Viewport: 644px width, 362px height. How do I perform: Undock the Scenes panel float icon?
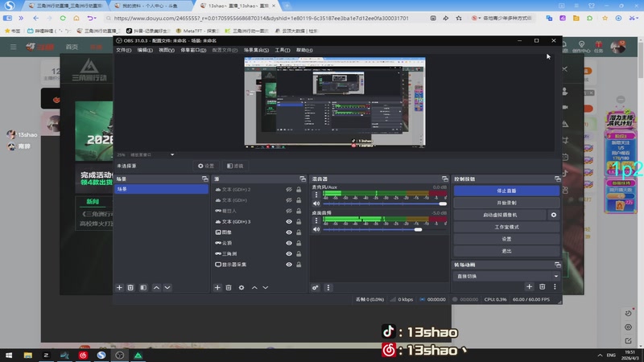205,179
